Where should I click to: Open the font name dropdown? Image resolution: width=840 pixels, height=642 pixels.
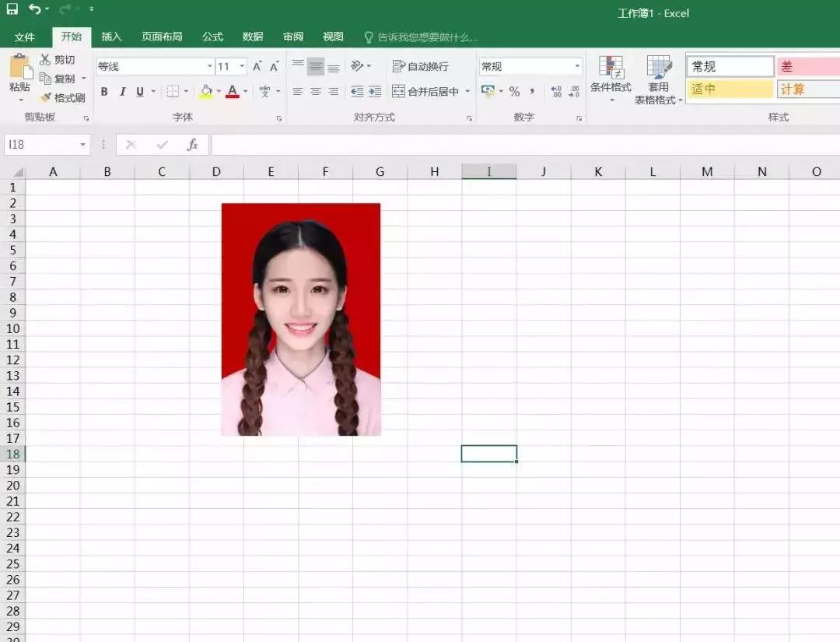coord(209,67)
